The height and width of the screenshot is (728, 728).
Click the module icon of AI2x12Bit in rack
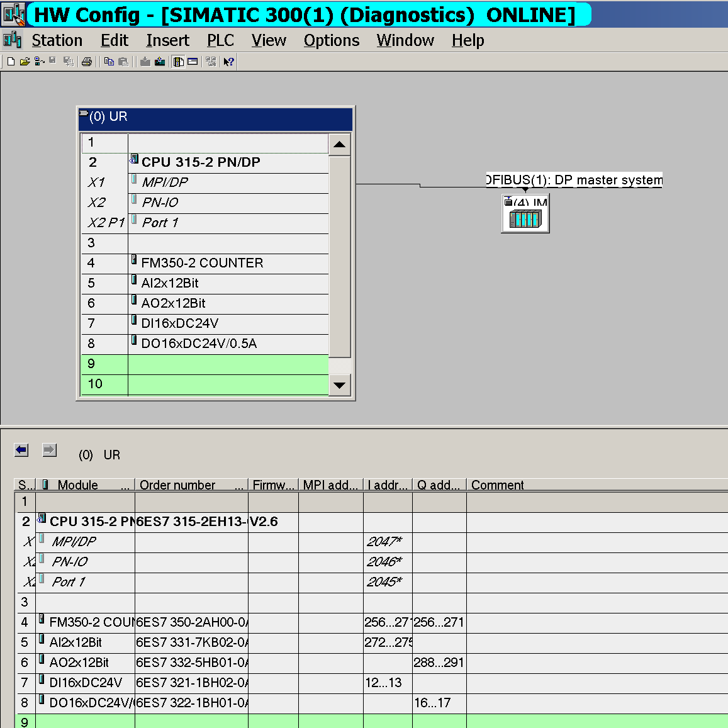click(x=134, y=279)
